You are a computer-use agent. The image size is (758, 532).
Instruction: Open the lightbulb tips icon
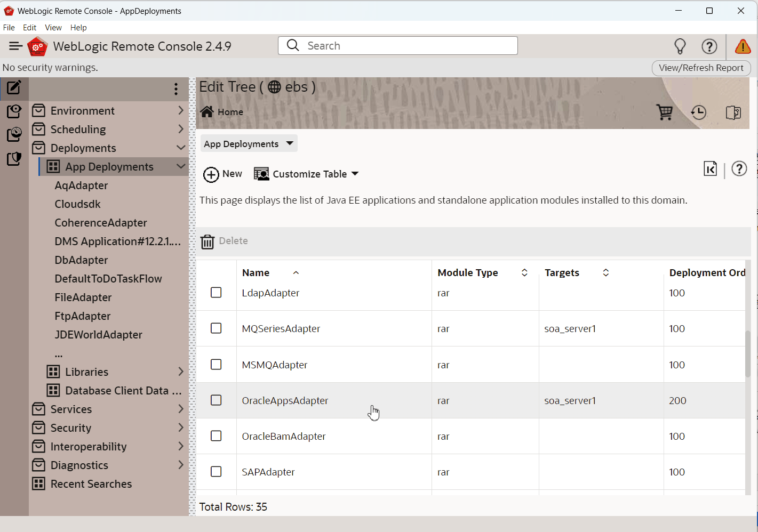pyautogui.click(x=680, y=46)
